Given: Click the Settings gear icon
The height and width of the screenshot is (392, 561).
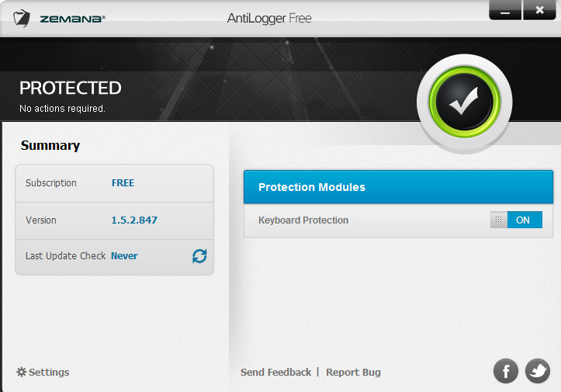Looking at the screenshot, I should [x=22, y=372].
